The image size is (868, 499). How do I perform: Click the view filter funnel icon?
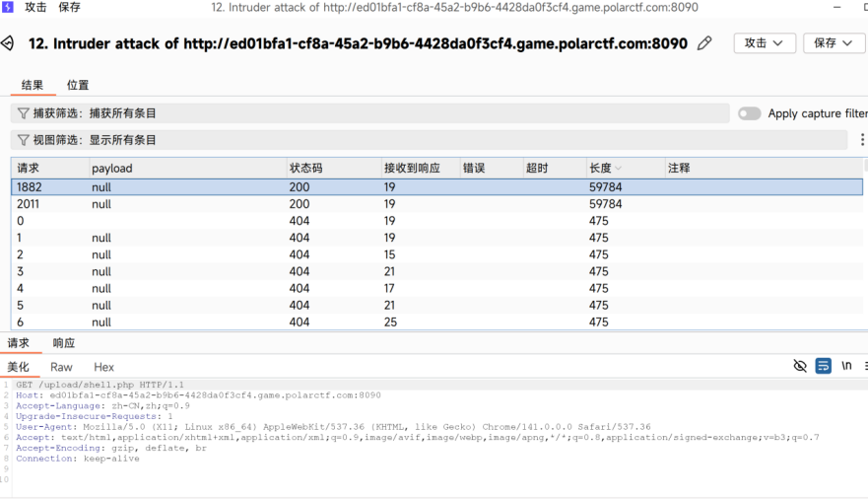(23, 140)
